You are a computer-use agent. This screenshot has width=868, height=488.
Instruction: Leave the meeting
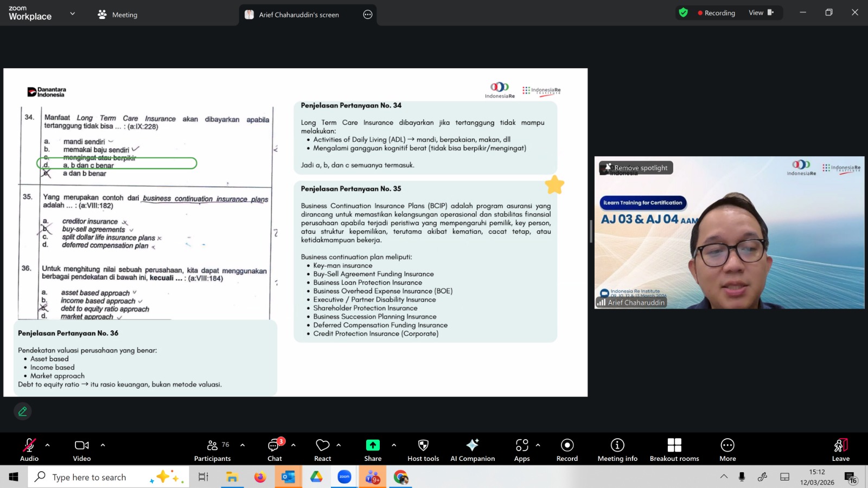point(840,450)
